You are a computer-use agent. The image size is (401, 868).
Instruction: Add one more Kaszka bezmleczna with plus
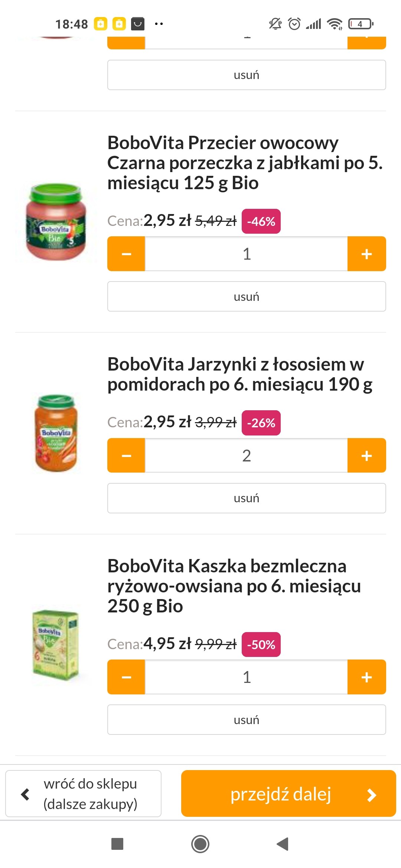[x=366, y=677]
